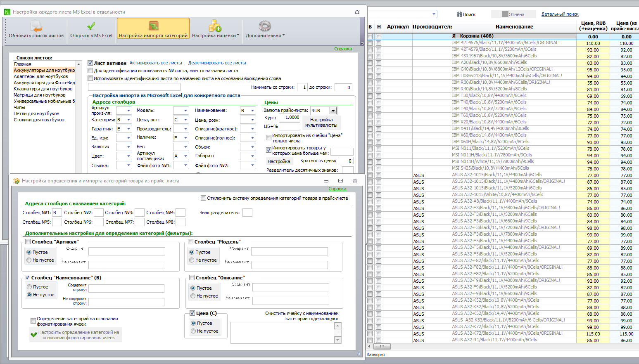Click the Open in MS Excel checkmark icon

coord(91,26)
